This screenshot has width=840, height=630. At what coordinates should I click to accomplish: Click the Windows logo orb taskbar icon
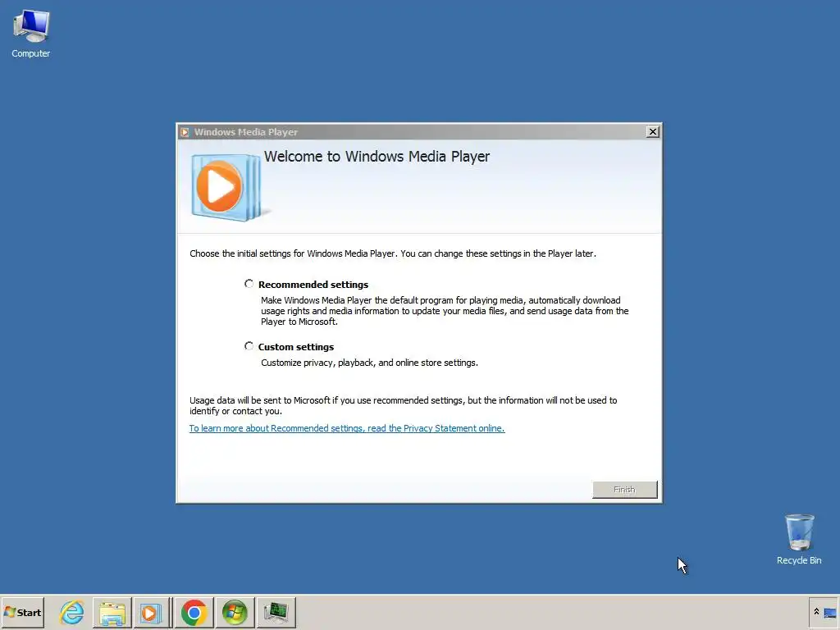235,612
